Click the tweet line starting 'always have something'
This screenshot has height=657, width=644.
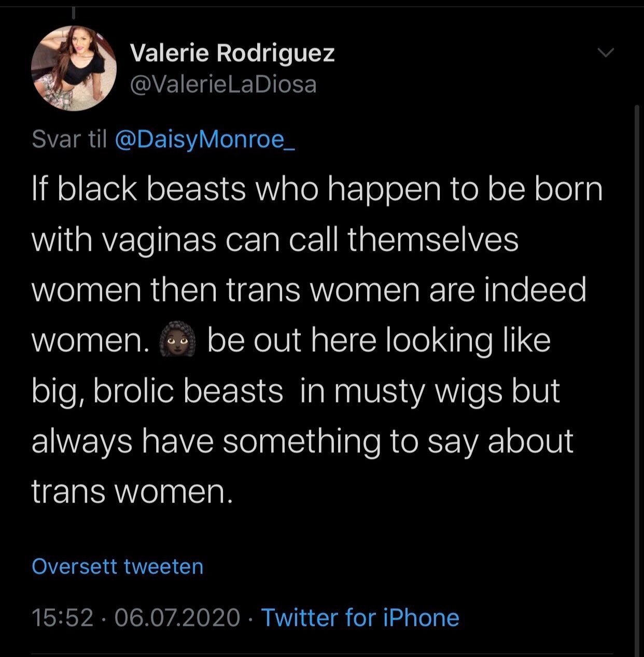302,441
